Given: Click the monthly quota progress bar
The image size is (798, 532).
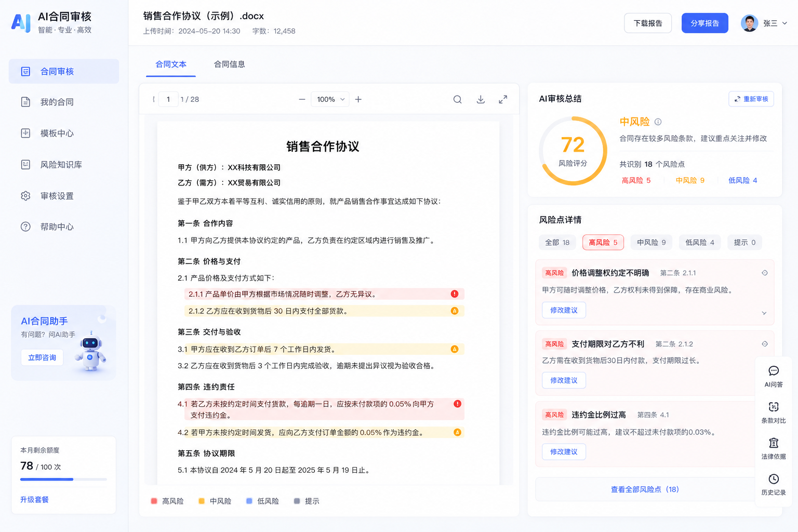Looking at the screenshot, I should point(63,479).
